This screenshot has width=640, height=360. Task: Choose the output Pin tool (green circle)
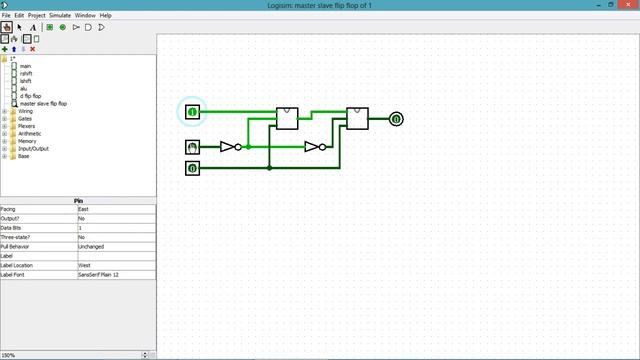click(x=62, y=27)
